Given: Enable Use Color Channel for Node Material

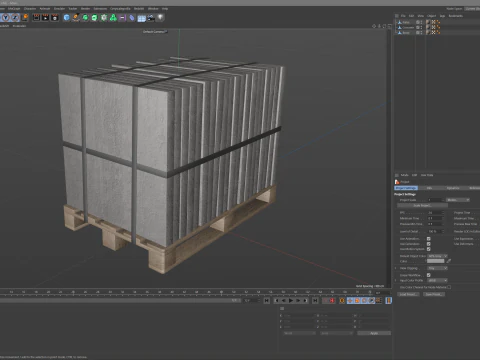Looking at the screenshot, I should pos(449,287).
